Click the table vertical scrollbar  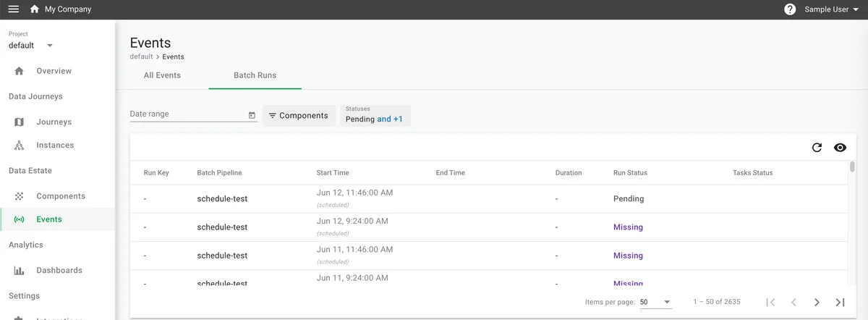tap(852, 167)
